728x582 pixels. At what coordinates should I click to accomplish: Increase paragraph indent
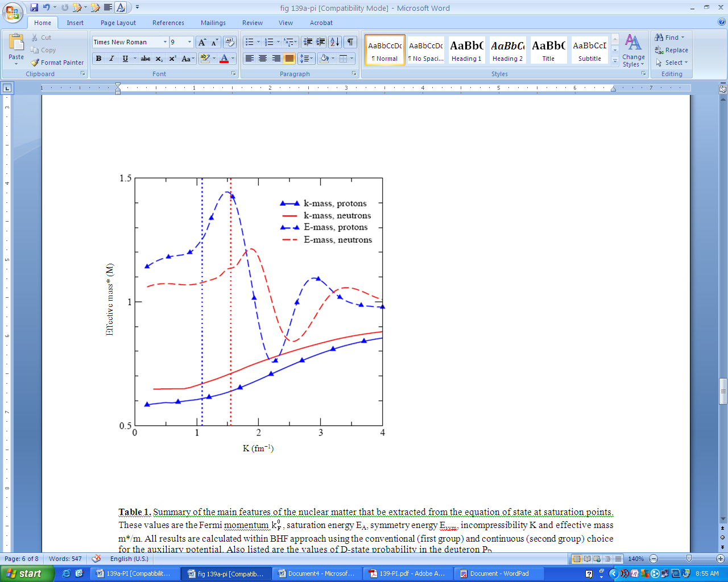point(321,42)
